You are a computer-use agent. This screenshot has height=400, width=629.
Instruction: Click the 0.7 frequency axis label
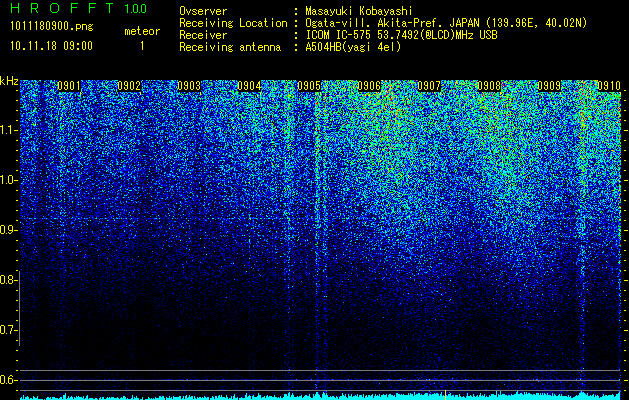click(x=8, y=330)
